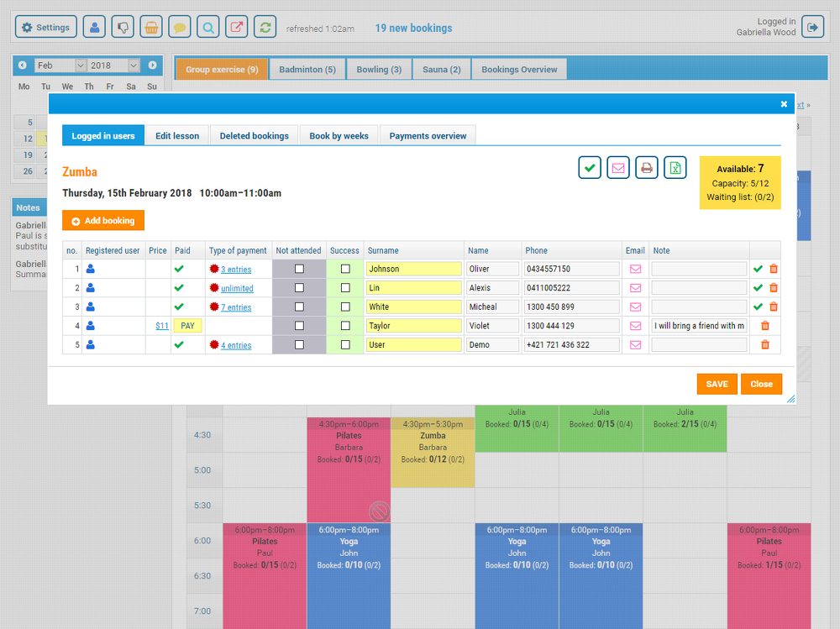The image size is (840, 629).
Task: Click the Add booking button
Action: [x=102, y=220]
